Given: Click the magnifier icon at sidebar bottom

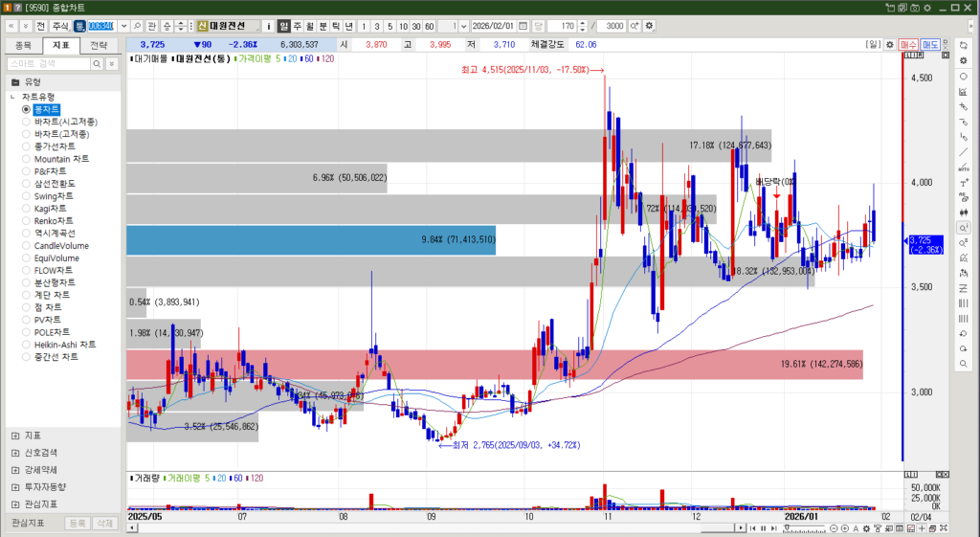Looking at the screenshot, I should [963, 364].
